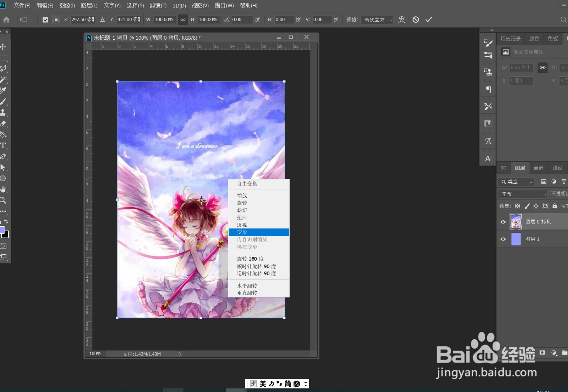Select the Hand tool
The image size is (568, 392).
pyautogui.click(x=3, y=189)
